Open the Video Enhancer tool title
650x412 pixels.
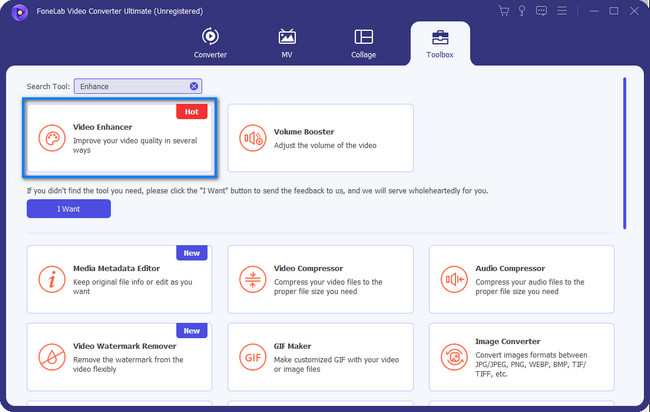pyautogui.click(x=102, y=127)
